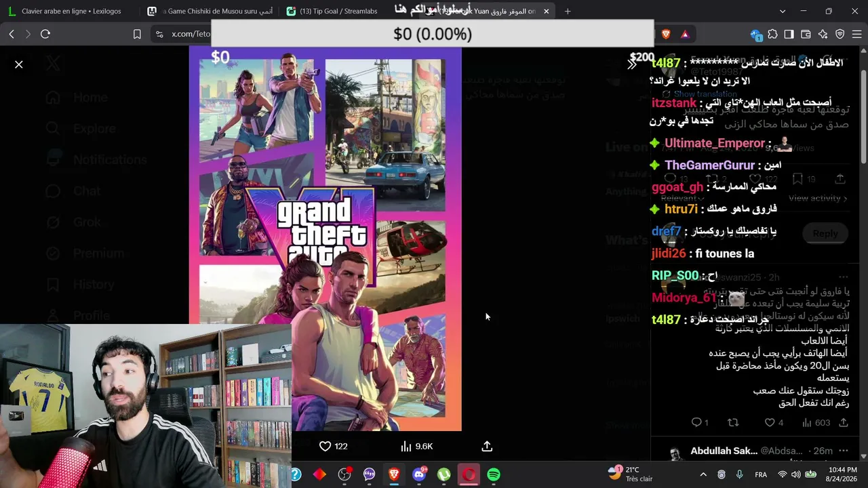The width and height of the screenshot is (868, 488).
Task: Bookmark the post with 19 bookmarks
Action: click(803, 179)
